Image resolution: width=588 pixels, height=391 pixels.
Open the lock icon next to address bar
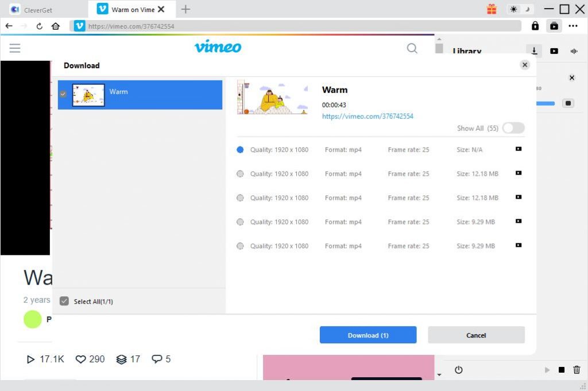[535, 26]
